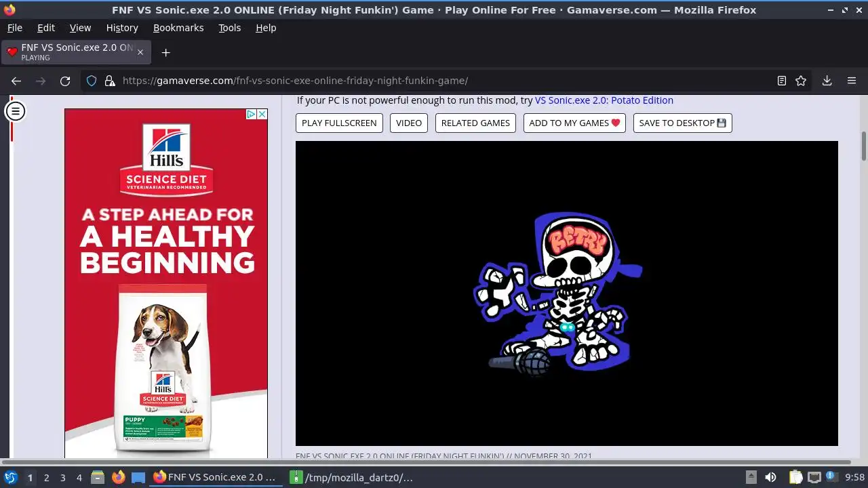The image size is (868, 488).
Task: Open RELATED GAMES
Action: [x=475, y=123]
